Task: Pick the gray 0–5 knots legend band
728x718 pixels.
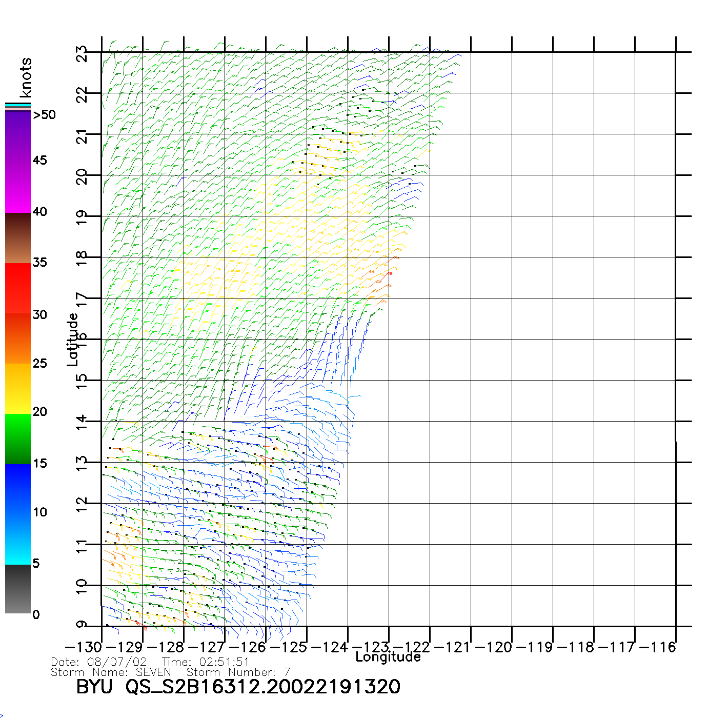Action: pyautogui.click(x=18, y=589)
